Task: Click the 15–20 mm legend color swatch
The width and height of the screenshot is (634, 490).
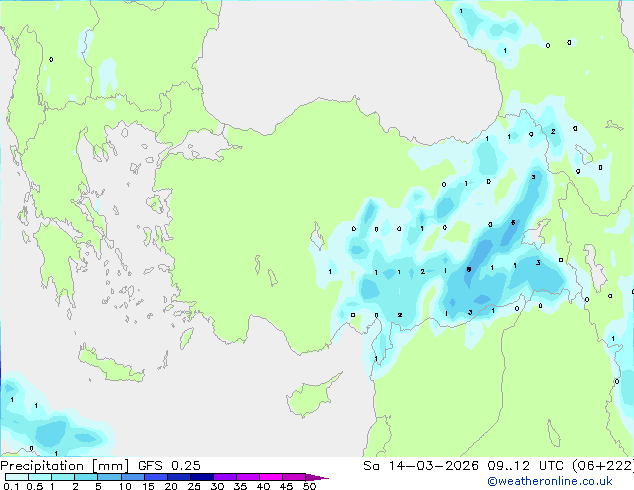Action: pos(156,477)
